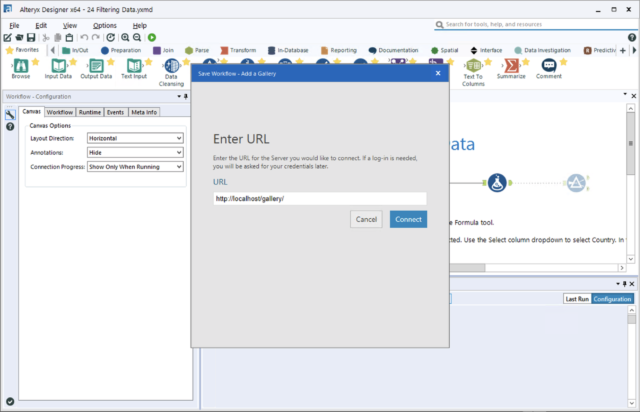Switch to the Runtime tab
This screenshot has height=412, width=640.
(x=90, y=112)
